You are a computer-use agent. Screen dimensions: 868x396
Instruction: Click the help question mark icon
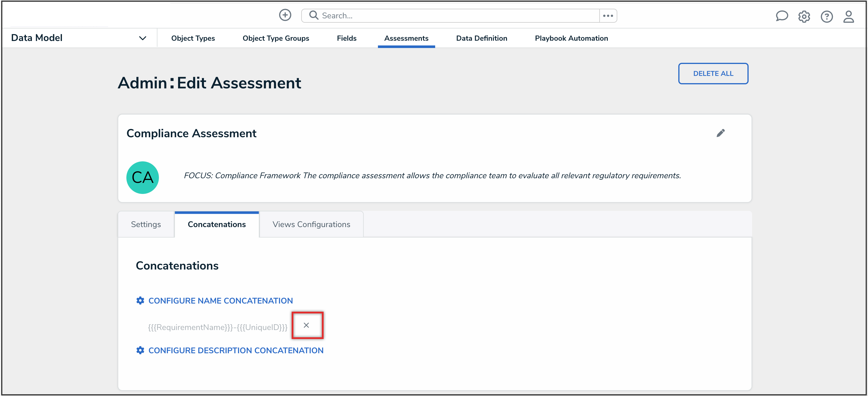pyautogui.click(x=826, y=16)
